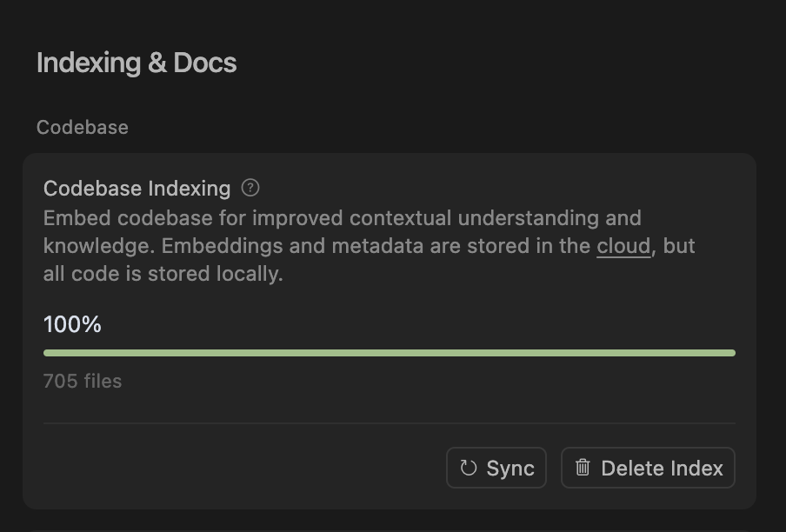This screenshot has height=532, width=786.
Task: Click the "Embed codebase for improved" description line
Action: click(x=195, y=218)
